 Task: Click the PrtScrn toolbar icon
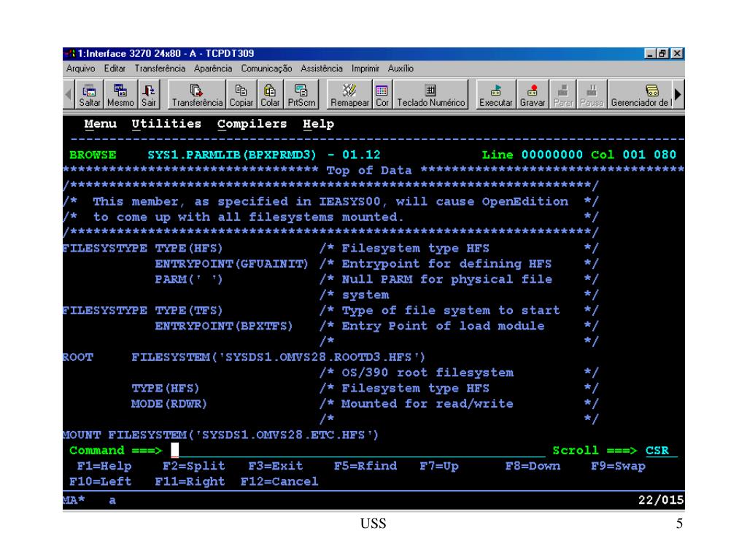click(x=301, y=95)
